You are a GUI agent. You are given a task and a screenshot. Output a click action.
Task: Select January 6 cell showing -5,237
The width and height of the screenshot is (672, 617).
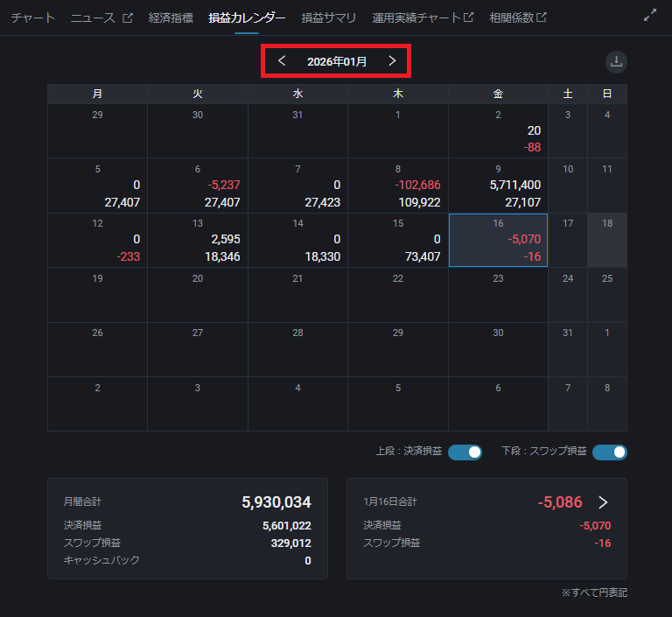pyautogui.click(x=198, y=186)
